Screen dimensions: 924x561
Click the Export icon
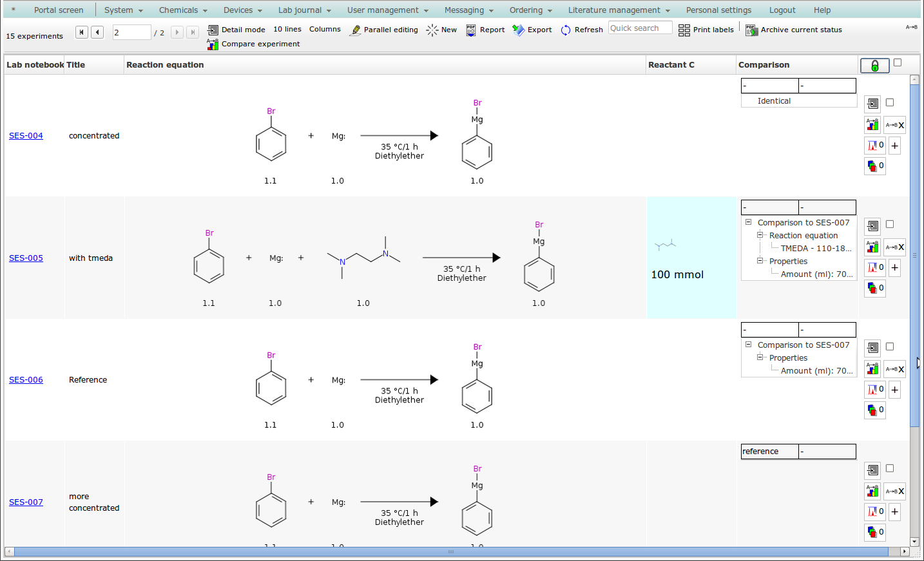tap(518, 30)
